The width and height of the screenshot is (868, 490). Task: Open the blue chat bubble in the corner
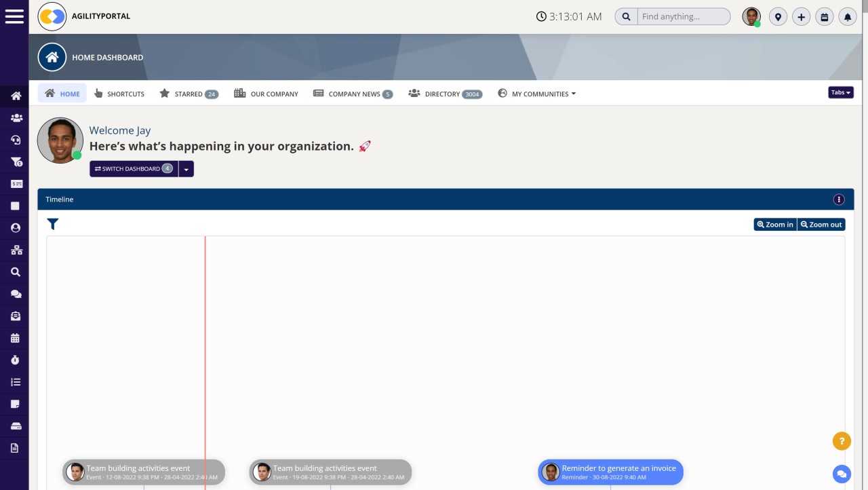tap(842, 474)
